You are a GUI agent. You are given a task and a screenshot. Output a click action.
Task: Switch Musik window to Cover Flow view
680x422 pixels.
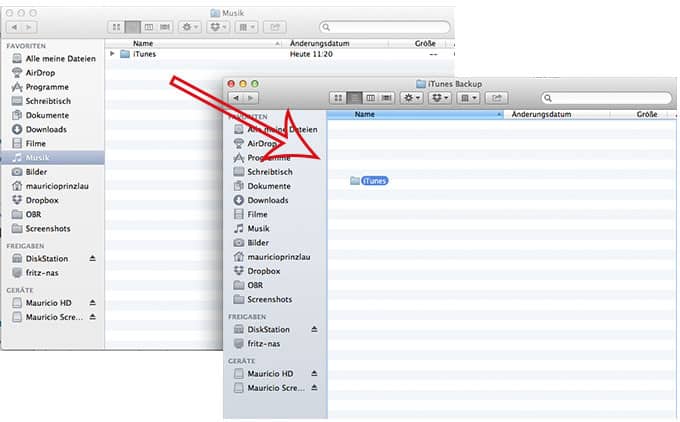coord(165,27)
